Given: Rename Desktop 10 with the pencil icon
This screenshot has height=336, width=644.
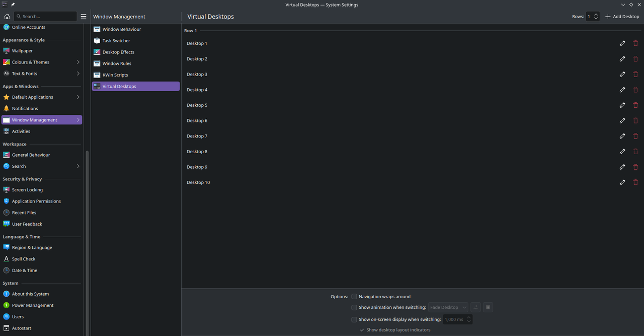Looking at the screenshot, I should pyautogui.click(x=622, y=182).
